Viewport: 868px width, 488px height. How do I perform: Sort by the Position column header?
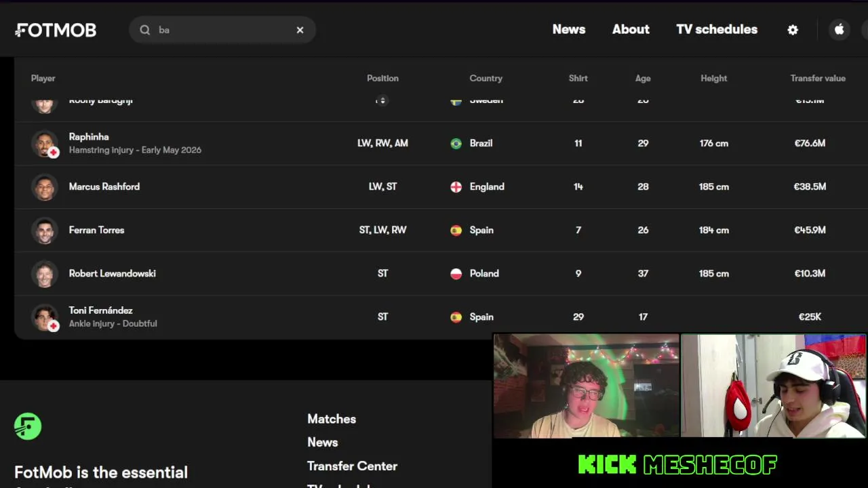pyautogui.click(x=382, y=78)
